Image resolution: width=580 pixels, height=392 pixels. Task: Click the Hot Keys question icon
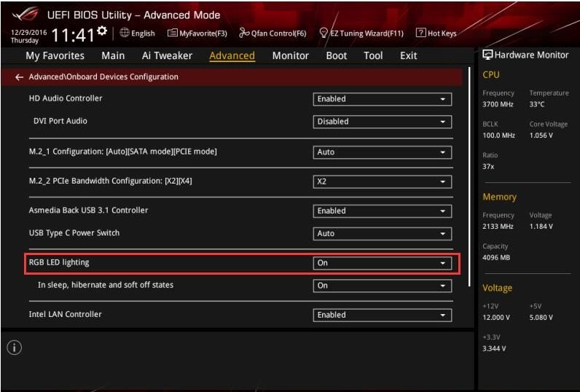(x=420, y=33)
